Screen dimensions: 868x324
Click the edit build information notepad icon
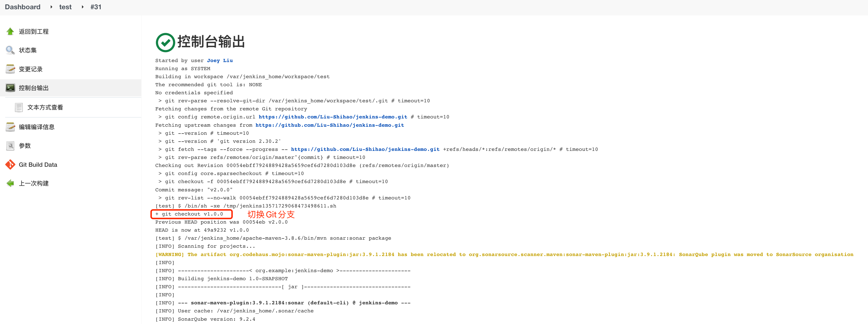10,127
